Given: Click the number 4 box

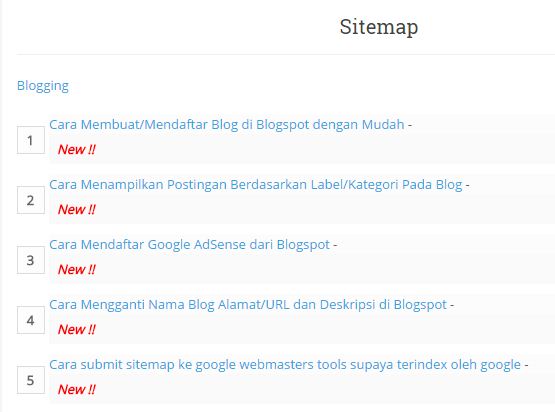Looking at the screenshot, I should [x=31, y=320].
